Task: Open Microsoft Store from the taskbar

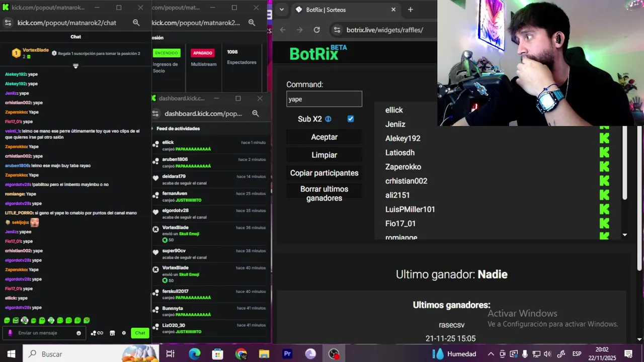Action: tap(217, 354)
